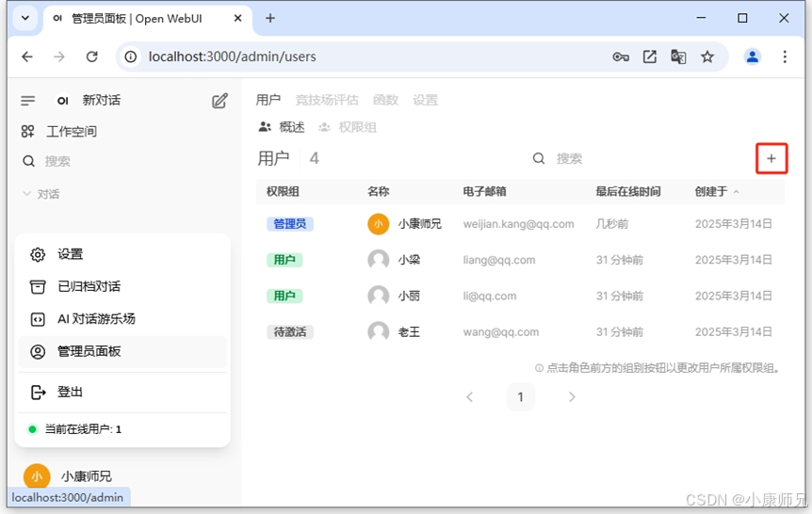Click email wang@qq.com
The image size is (812, 514).
[501, 331]
